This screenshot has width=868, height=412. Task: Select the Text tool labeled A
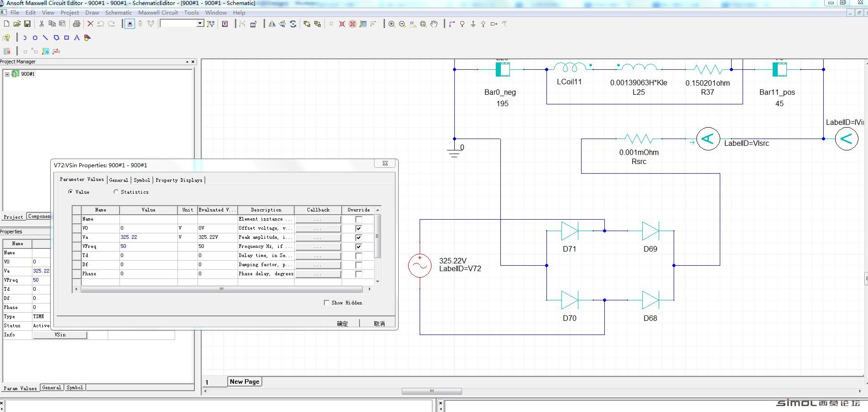point(77,38)
